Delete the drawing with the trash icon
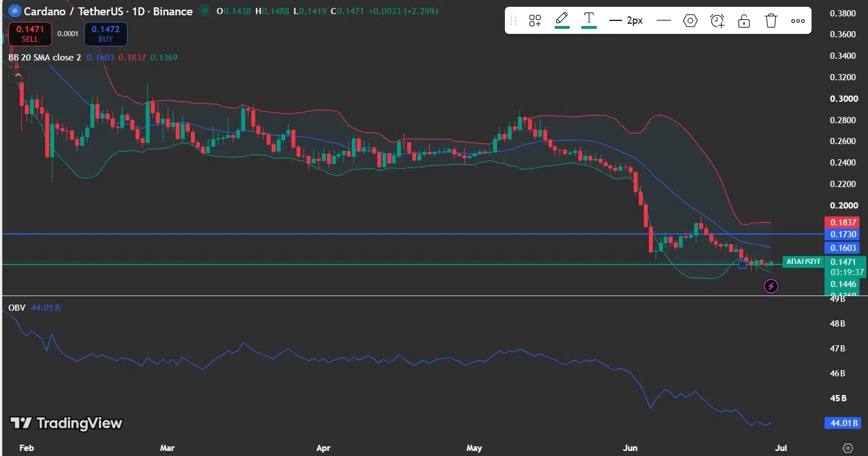 pyautogui.click(x=771, y=21)
